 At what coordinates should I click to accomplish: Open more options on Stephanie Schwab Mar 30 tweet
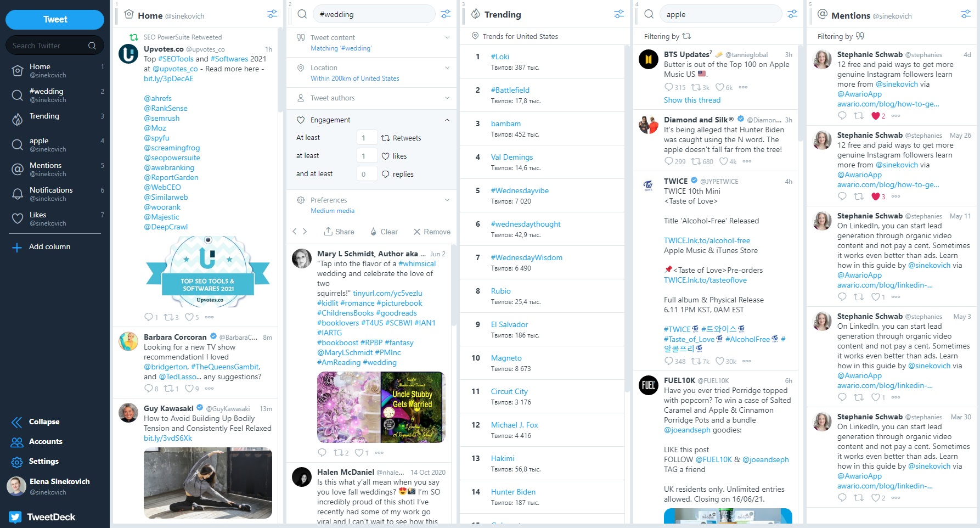point(895,497)
